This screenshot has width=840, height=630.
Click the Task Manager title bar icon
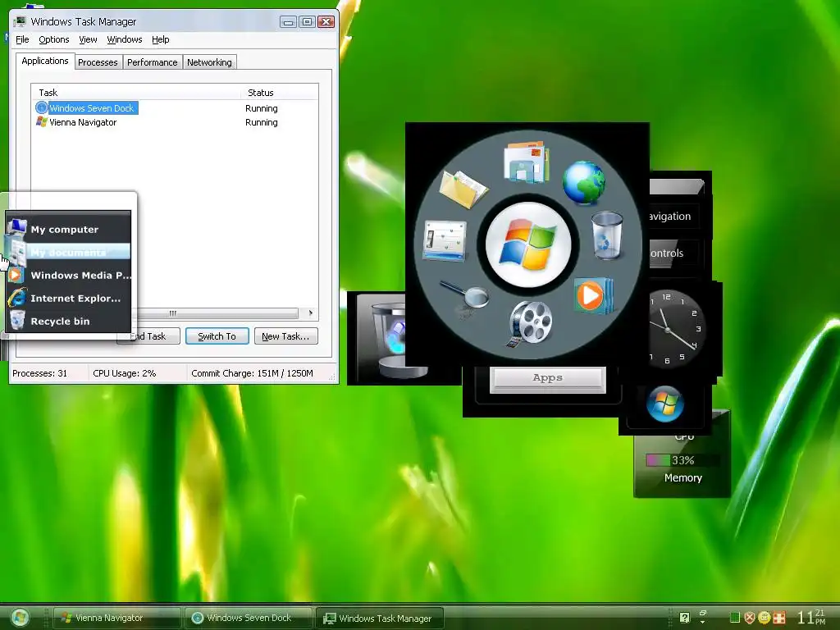tap(20, 21)
